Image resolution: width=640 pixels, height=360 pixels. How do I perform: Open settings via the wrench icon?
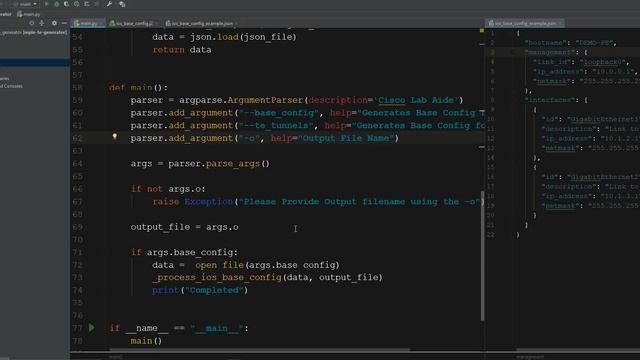pos(109,4)
